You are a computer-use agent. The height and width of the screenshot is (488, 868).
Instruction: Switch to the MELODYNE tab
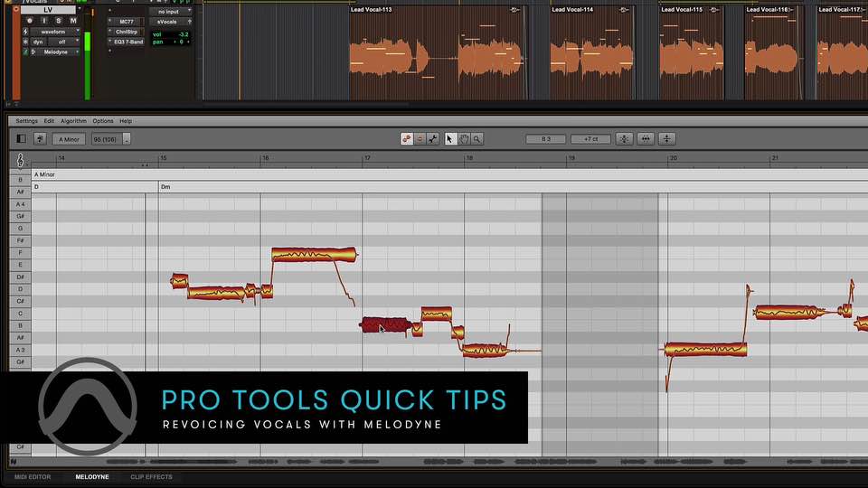tap(92, 477)
